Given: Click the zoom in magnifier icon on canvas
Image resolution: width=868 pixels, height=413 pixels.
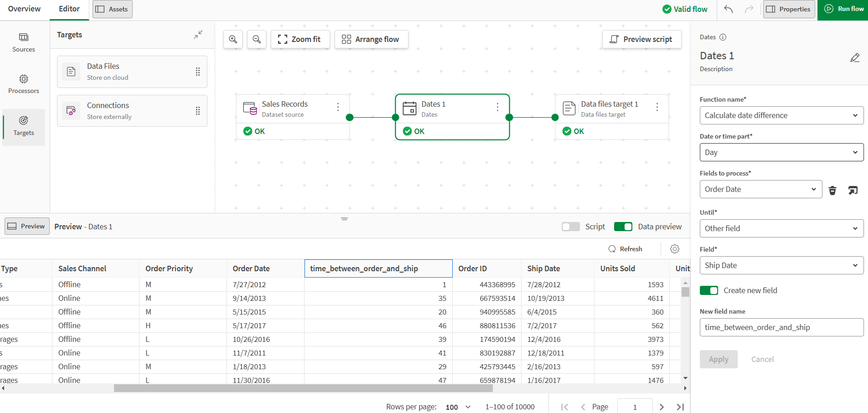Looking at the screenshot, I should pos(233,39).
